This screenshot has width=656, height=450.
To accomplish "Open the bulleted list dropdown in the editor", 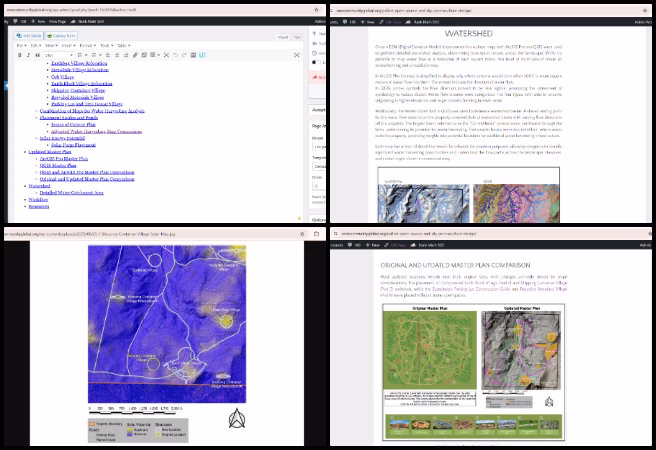I will click(x=82, y=55).
